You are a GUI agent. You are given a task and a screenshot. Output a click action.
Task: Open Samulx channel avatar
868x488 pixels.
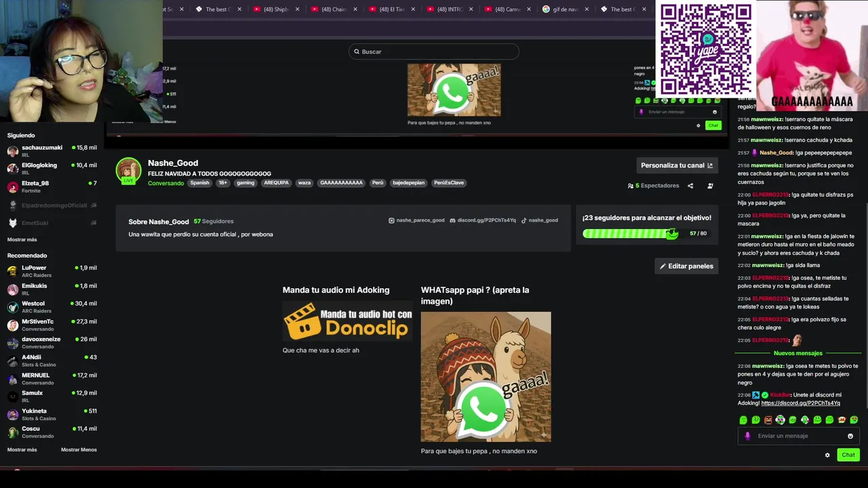(x=13, y=396)
